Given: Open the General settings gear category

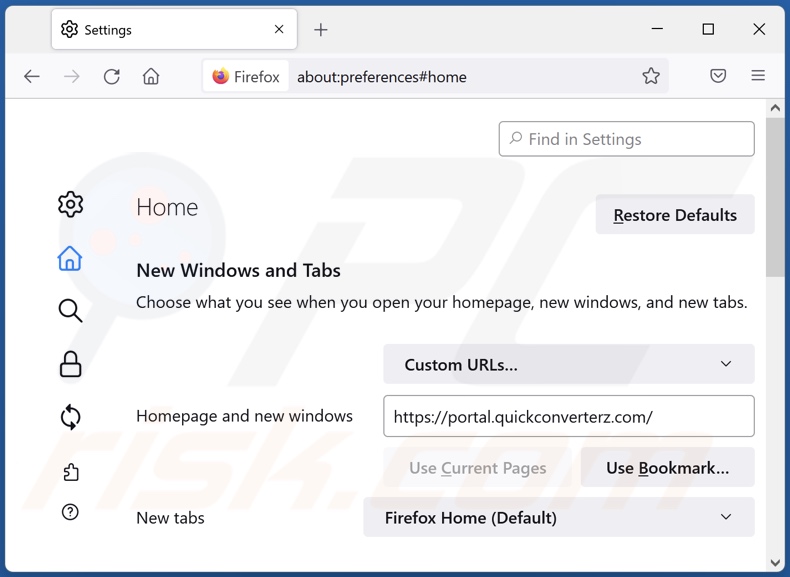Looking at the screenshot, I should click(x=70, y=205).
